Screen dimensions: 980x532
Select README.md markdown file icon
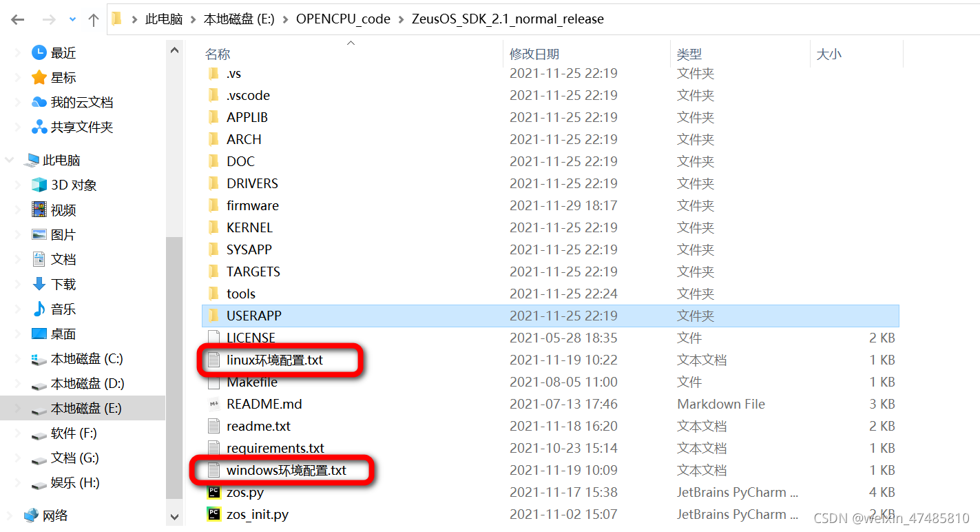click(213, 404)
